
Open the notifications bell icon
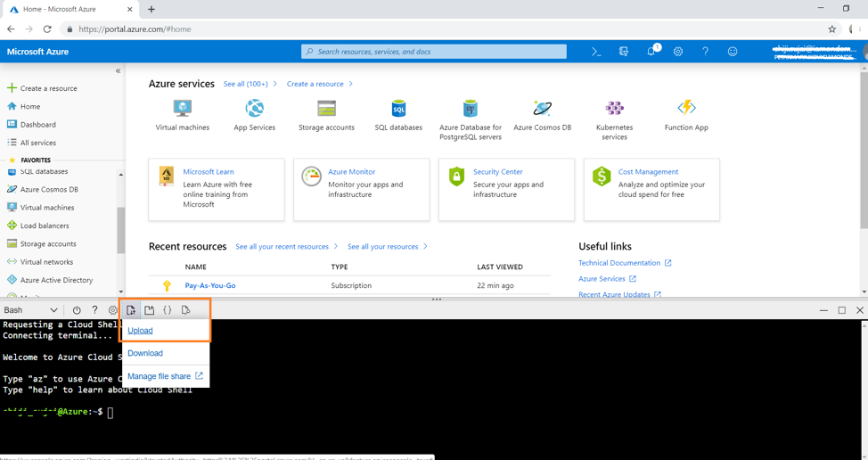click(651, 52)
